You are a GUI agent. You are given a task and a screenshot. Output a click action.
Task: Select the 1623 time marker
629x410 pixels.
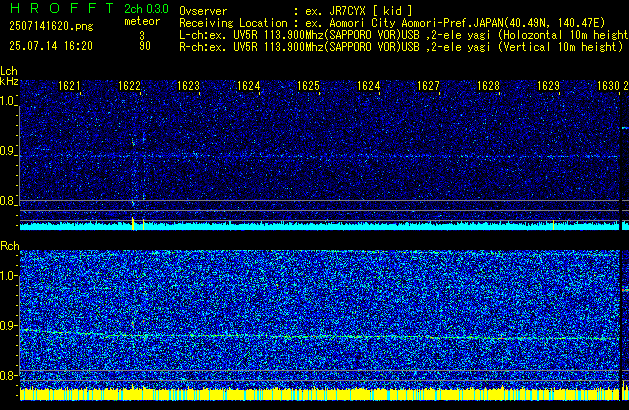click(189, 86)
